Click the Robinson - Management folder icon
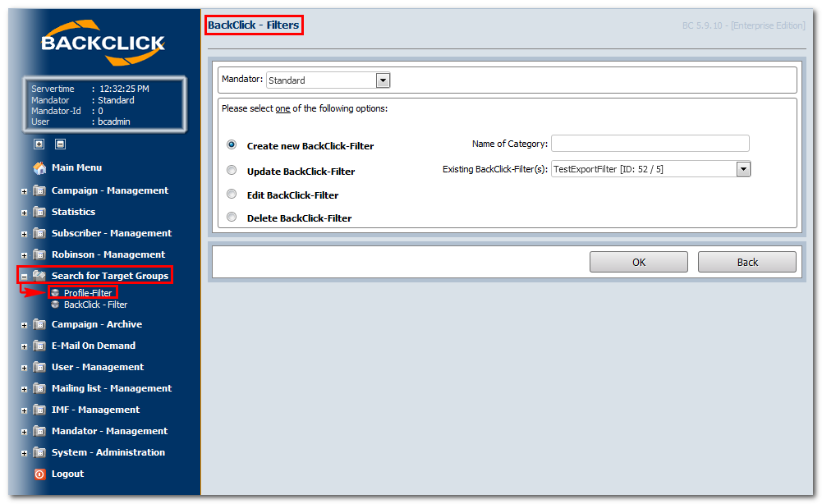Viewport: 822px width, 504px height. (x=39, y=254)
